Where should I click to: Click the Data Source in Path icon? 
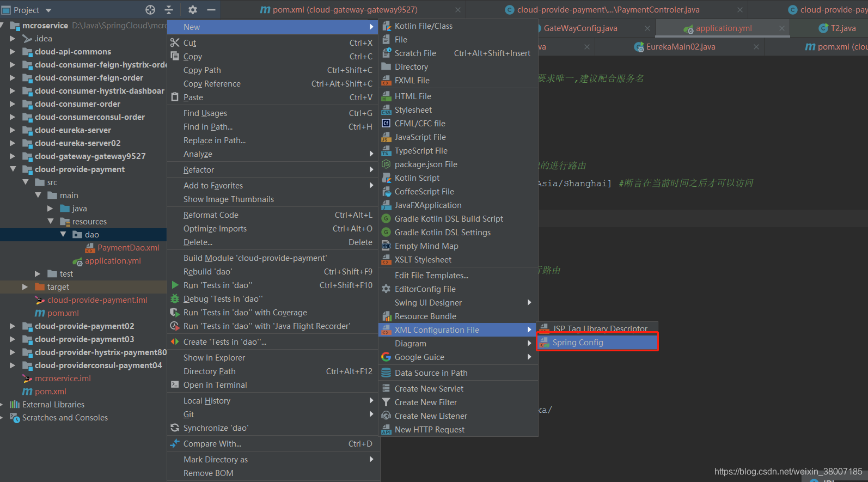pyautogui.click(x=387, y=373)
